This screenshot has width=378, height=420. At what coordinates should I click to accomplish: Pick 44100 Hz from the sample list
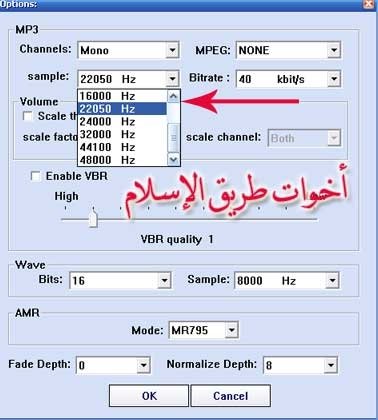[x=122, y=147]
